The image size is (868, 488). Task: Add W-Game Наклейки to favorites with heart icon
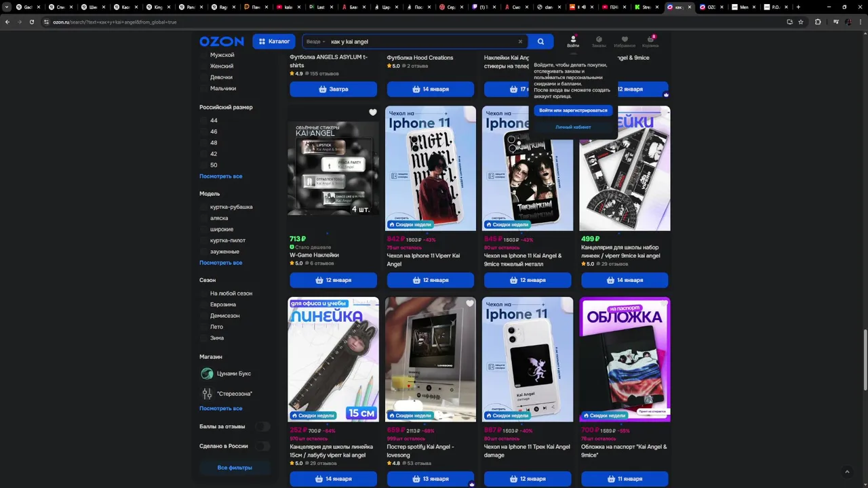click(x=372, y=113)
